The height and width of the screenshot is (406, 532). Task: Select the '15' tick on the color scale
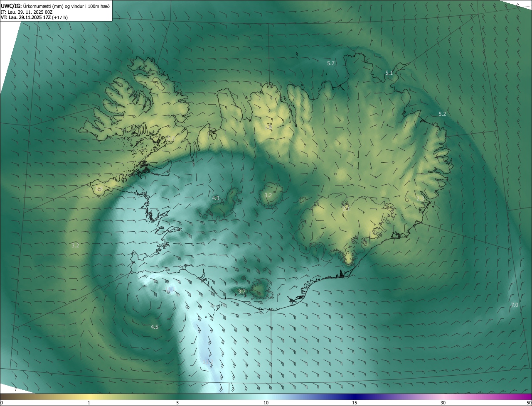(355, 403)
